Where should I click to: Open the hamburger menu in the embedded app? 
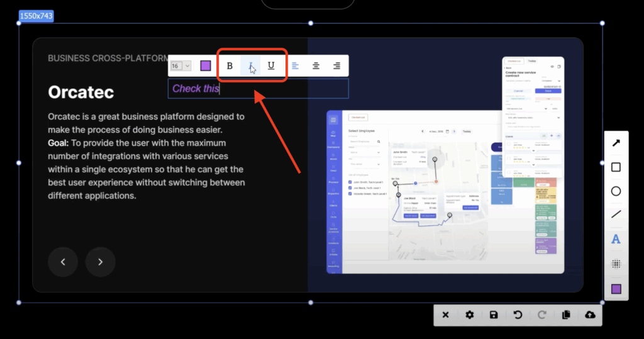click(333, 120)
